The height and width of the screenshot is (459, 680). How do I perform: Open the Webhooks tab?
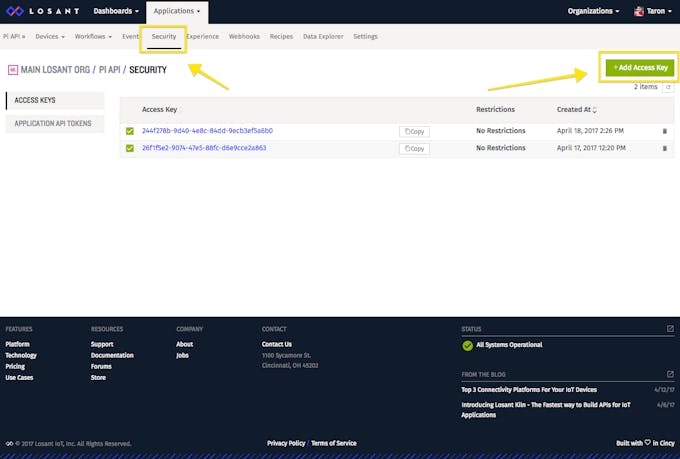pos(244,36)
